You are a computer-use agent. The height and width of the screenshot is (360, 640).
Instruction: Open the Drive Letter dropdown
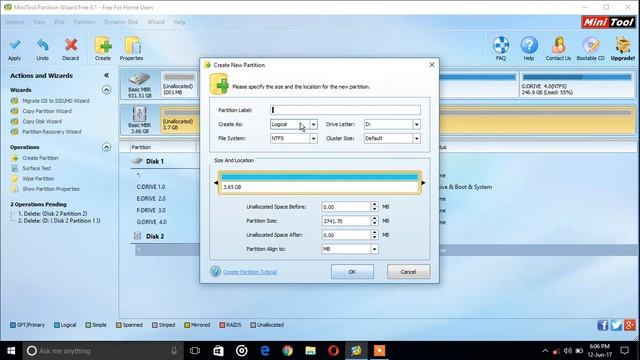coord(416,124)
